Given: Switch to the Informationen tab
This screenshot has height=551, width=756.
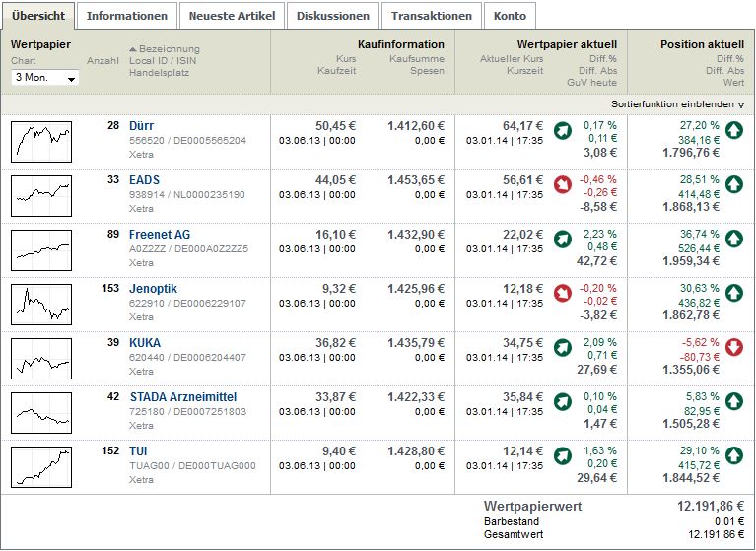Looking at the screenshot, I should [127, 16].
